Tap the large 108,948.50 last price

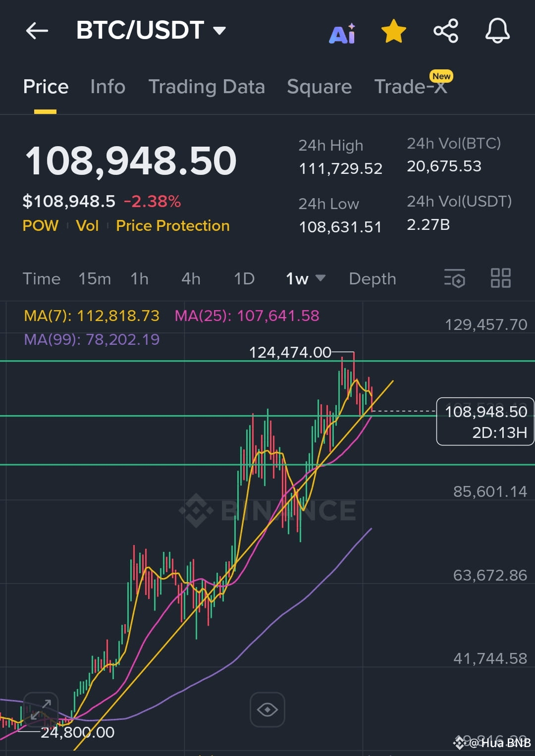point(131,161)
